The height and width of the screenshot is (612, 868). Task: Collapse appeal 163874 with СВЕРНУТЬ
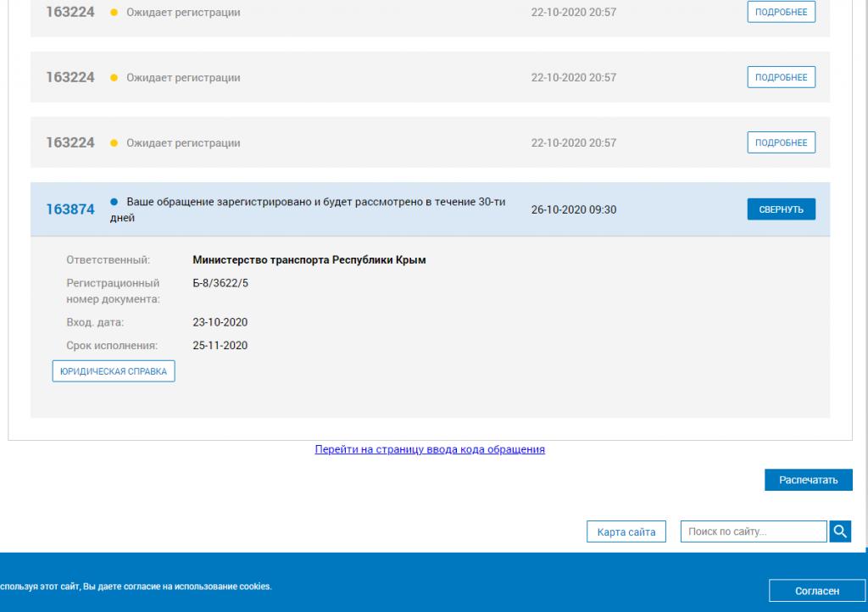[781, 209]
